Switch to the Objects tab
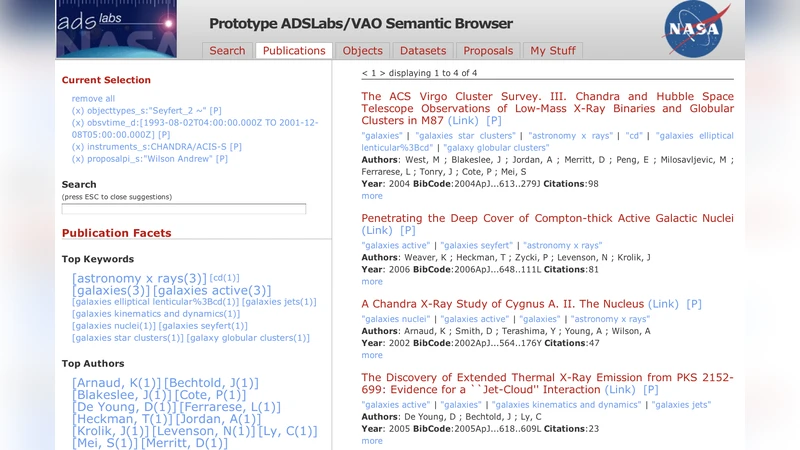Screen dimensions: 800x450 click(x=362, y=51)
